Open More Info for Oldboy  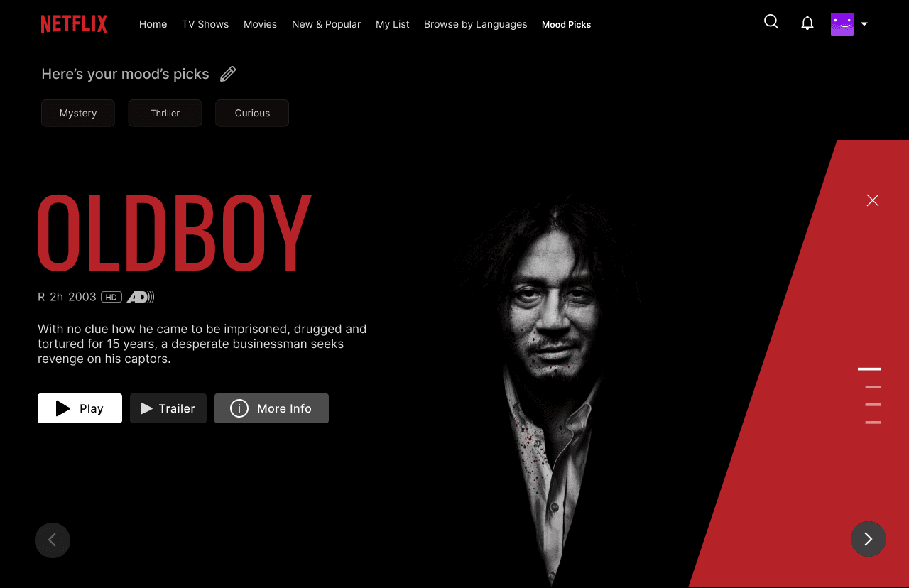[x=271, y=408]
